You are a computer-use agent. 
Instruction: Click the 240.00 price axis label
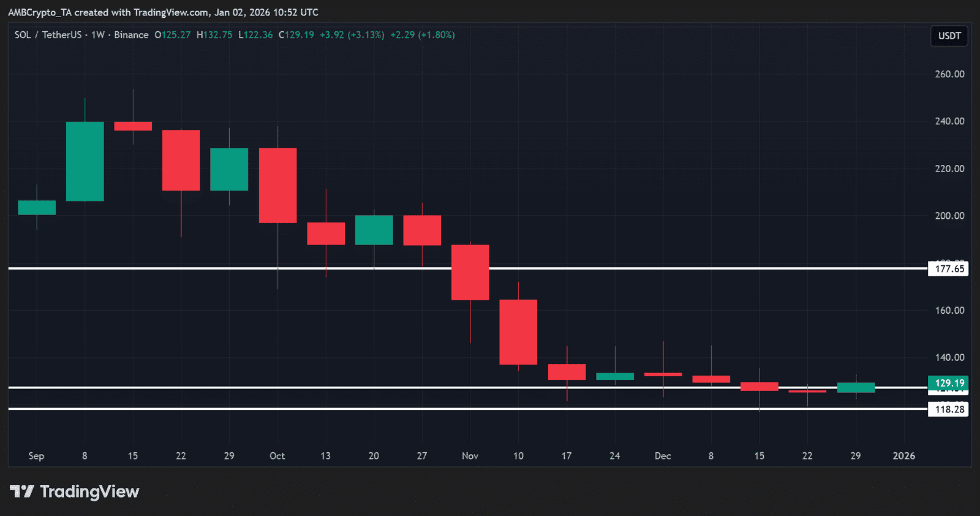949,121
